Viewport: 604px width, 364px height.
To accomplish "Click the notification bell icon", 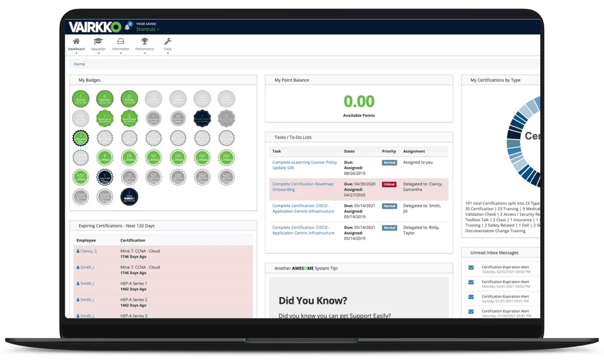I will (127, 26).
